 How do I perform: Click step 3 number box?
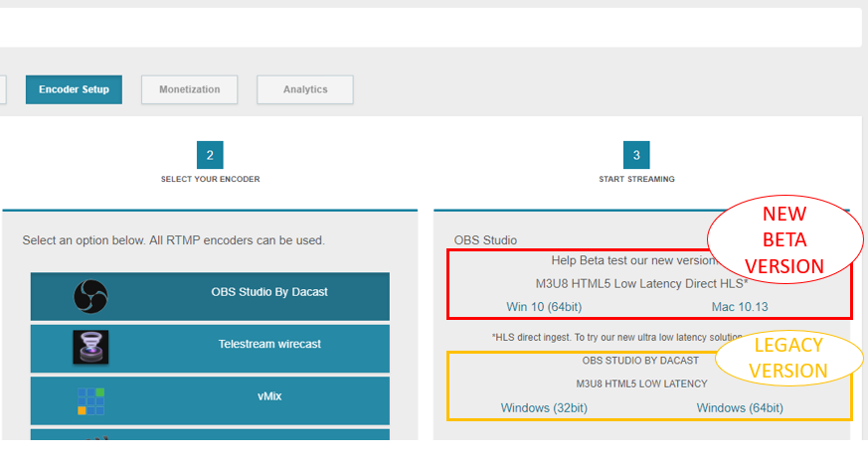(x=636, y=155)
